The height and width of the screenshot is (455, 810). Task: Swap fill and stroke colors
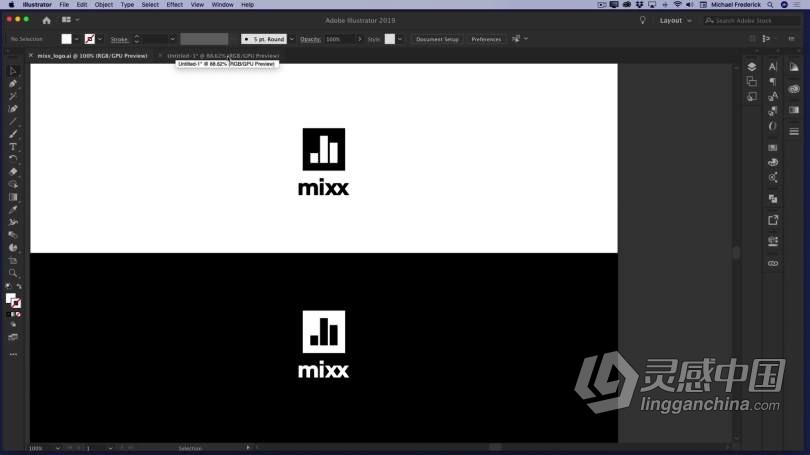20,287
